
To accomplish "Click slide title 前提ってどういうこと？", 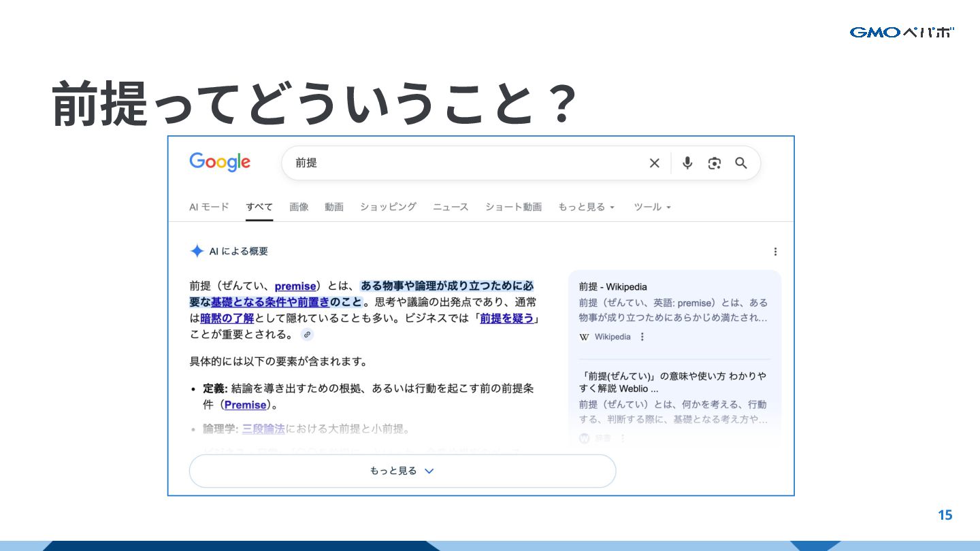I will click(314, 103).
